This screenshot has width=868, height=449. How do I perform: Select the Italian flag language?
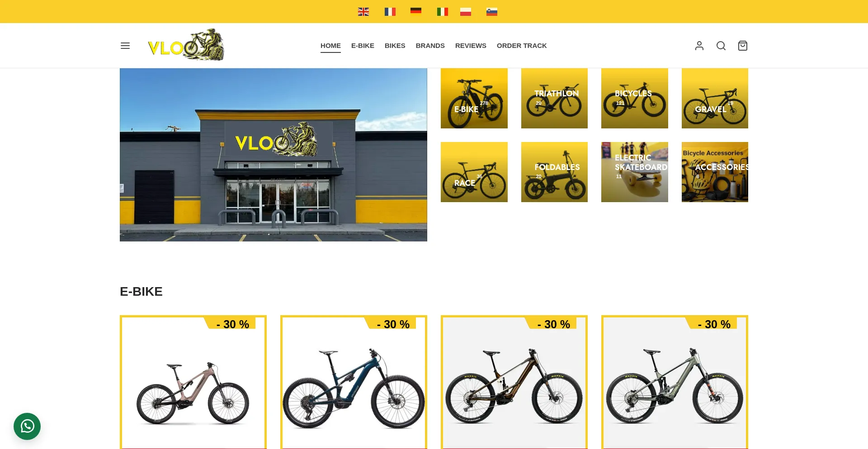(x=443, y=12)
